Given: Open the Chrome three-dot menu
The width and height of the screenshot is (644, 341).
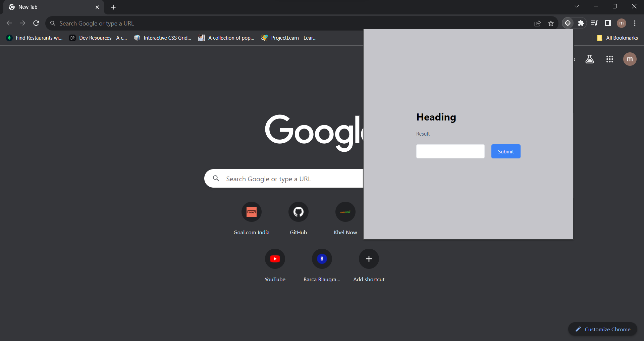Looking at the screenshot, I should click(635, 23).
